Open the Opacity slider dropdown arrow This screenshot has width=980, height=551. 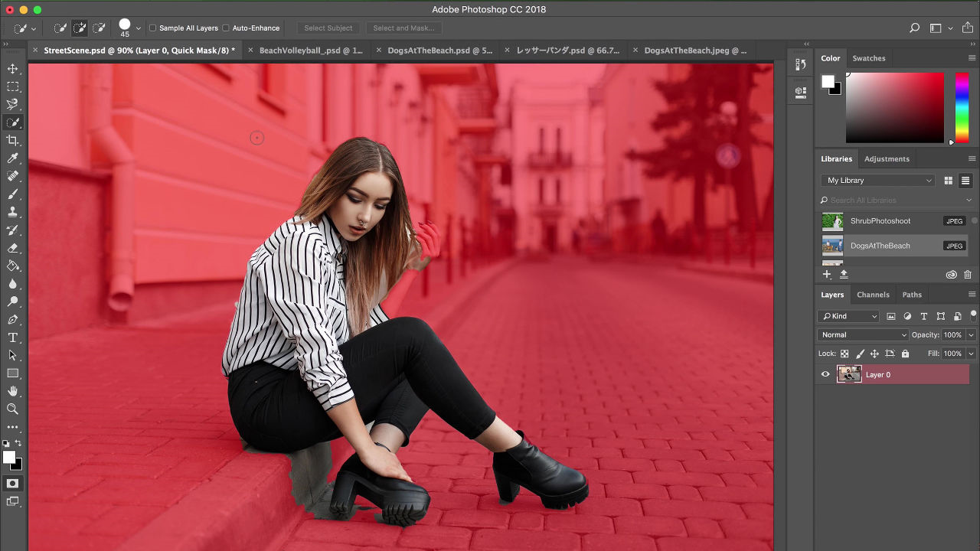(x=972, y=334)
